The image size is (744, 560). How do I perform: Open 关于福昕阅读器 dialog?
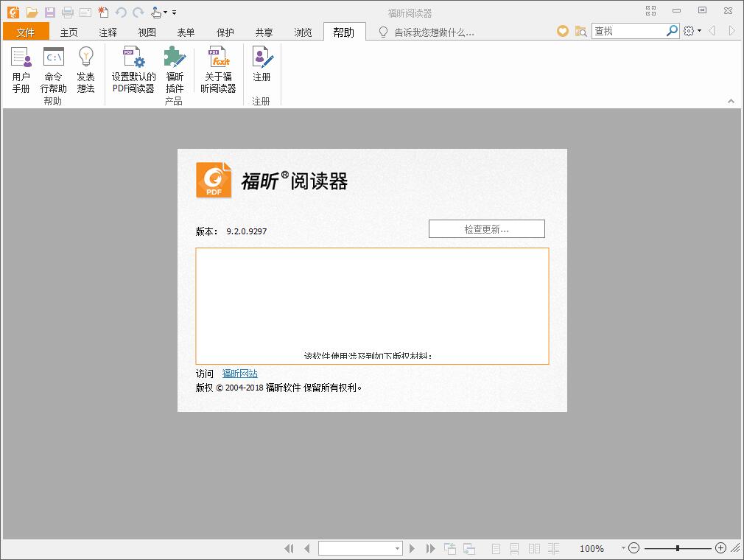click(218, 70)
